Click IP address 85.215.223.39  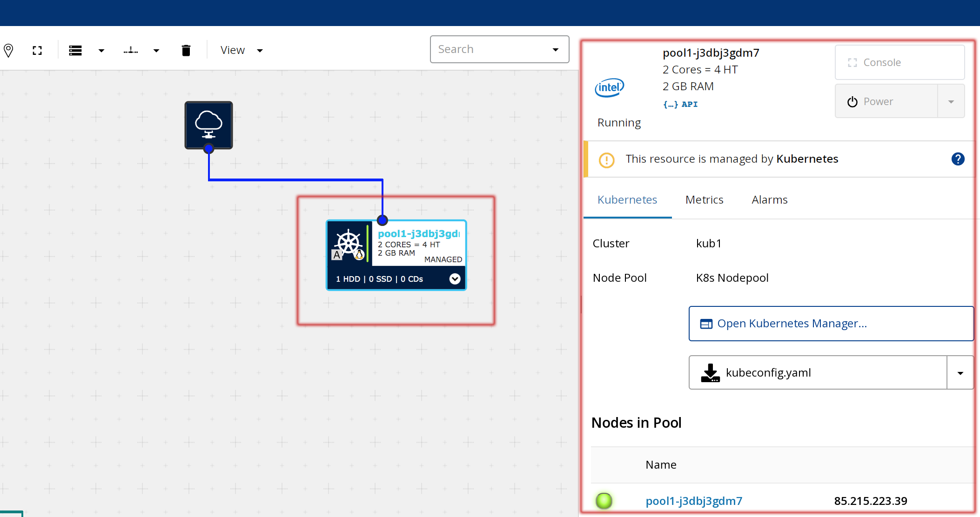click(870, 501)
